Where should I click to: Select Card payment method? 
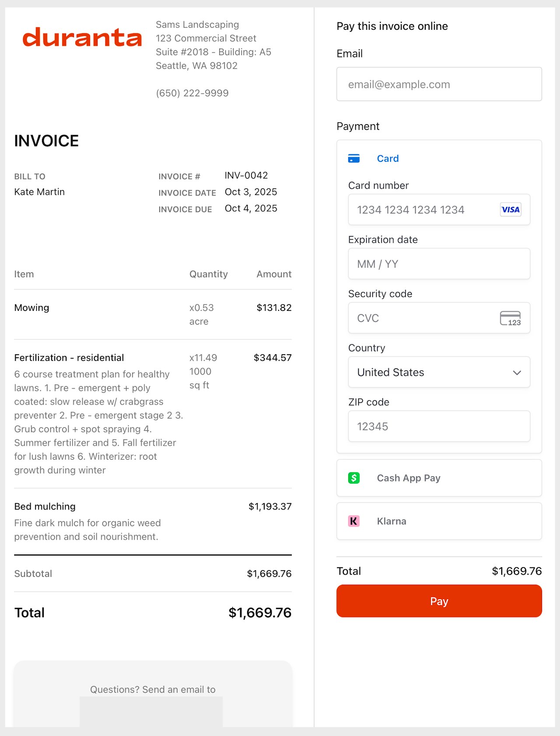tap(388, 158)
